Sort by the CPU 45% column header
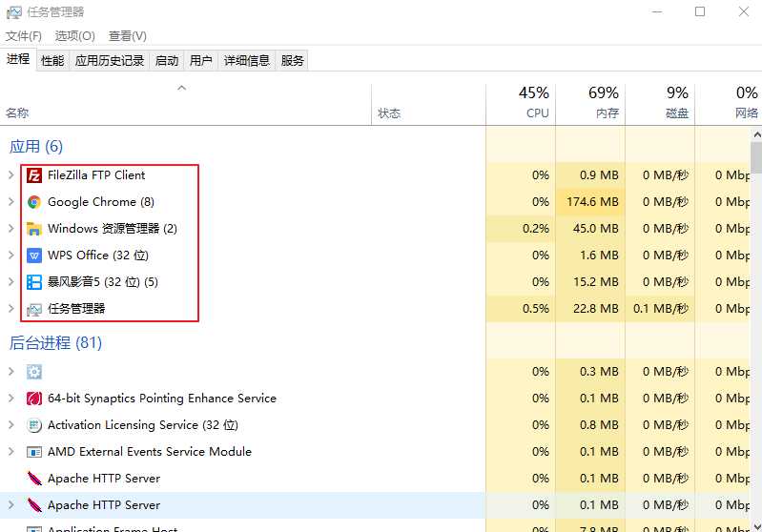 point(521,105)
